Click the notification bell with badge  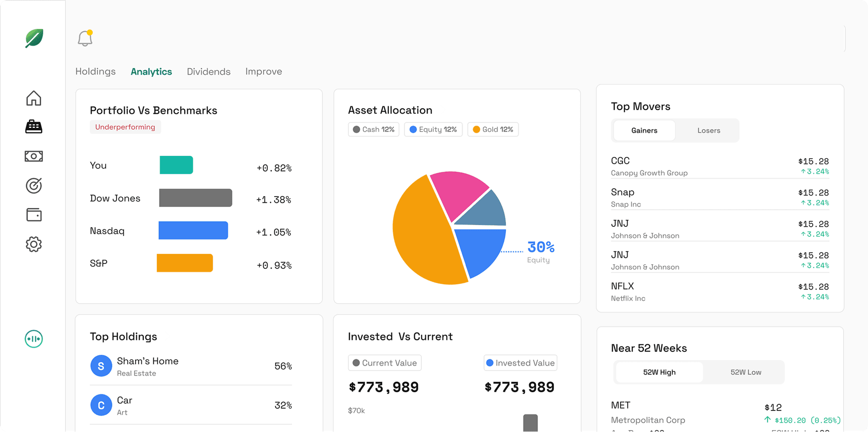coord(84,38)
